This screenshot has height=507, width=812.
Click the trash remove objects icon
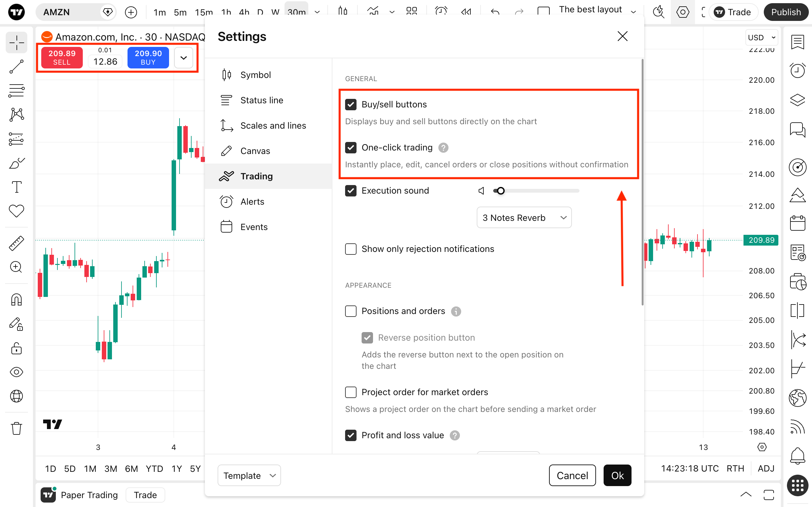tap(16, 428)
